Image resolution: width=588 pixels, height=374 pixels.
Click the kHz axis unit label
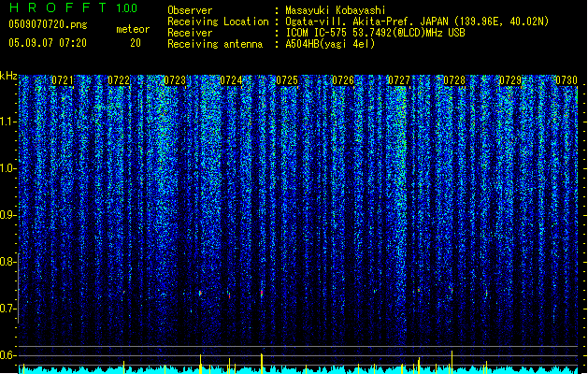click(8, 76)
